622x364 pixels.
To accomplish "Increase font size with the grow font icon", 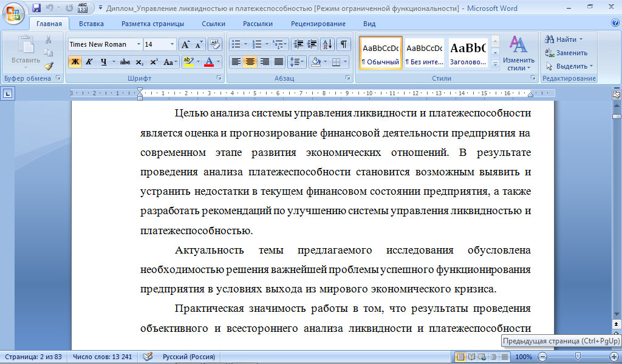I will 185,44.
